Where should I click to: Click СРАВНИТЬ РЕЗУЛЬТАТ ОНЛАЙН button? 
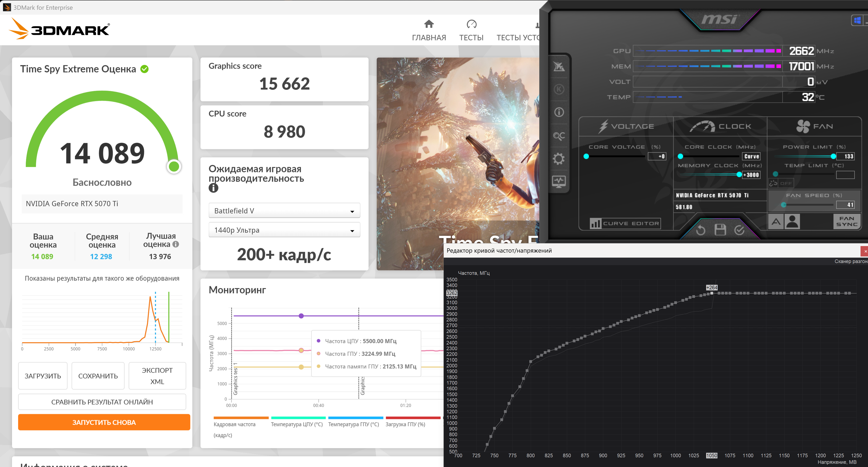[x=102, y=402]
